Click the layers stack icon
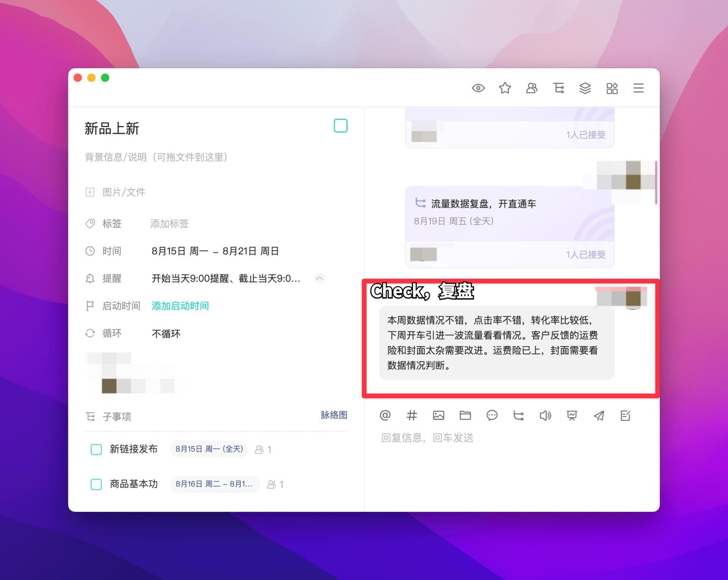The height and width of the screenshot is (580, 728). click(x=585, y=88)
